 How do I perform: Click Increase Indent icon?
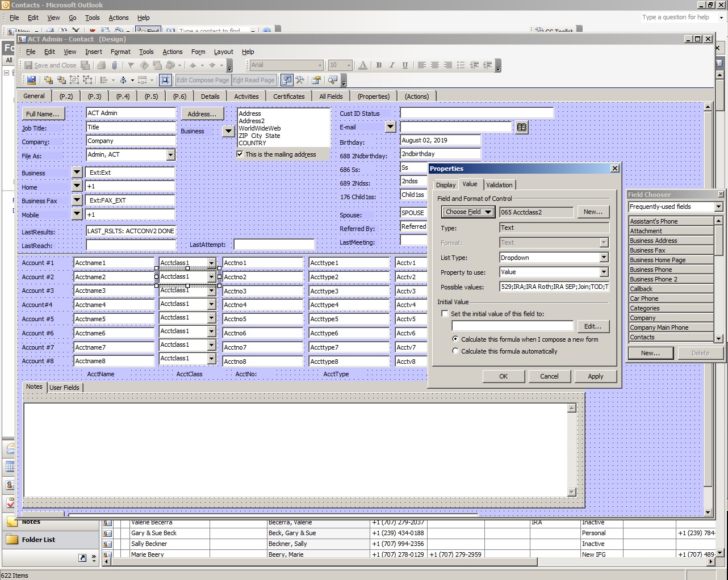(487, 65)
